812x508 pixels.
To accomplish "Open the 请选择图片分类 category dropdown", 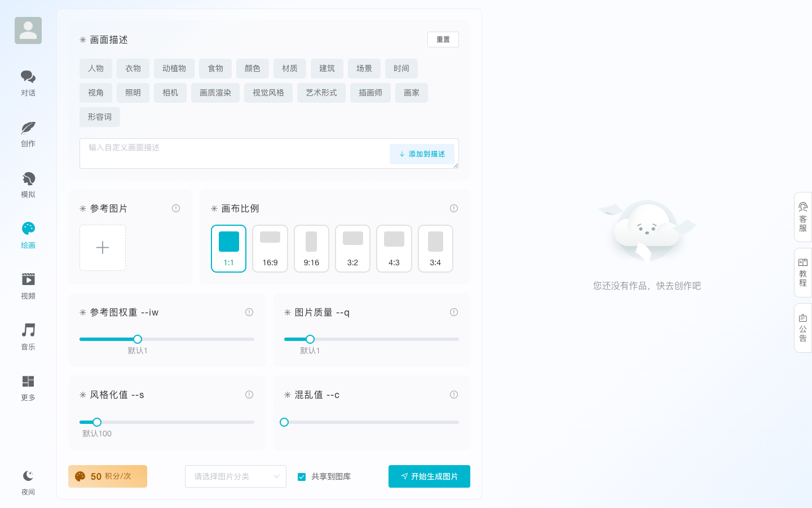I will pos(235,476).
